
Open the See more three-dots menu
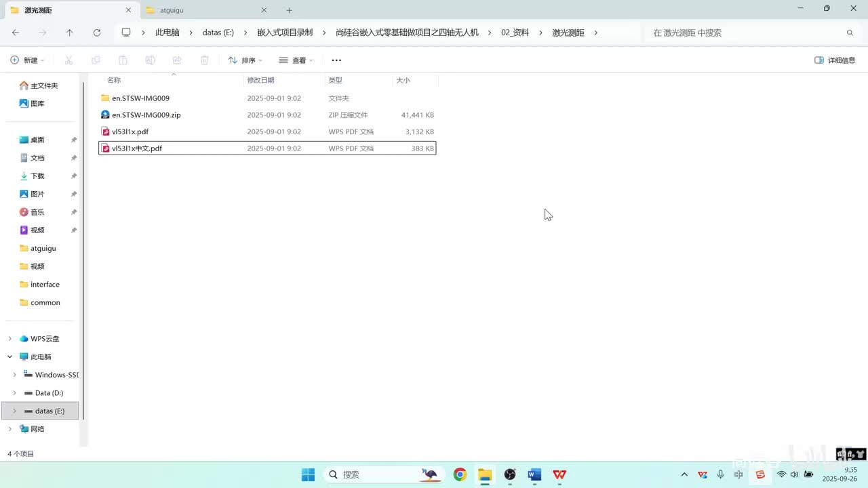(336, 60)
